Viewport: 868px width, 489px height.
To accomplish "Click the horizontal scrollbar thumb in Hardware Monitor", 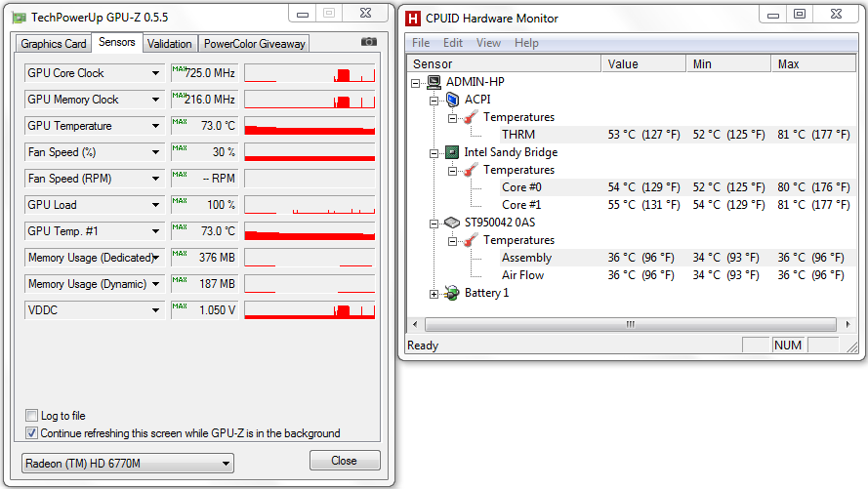I will [x=631, y=324].
